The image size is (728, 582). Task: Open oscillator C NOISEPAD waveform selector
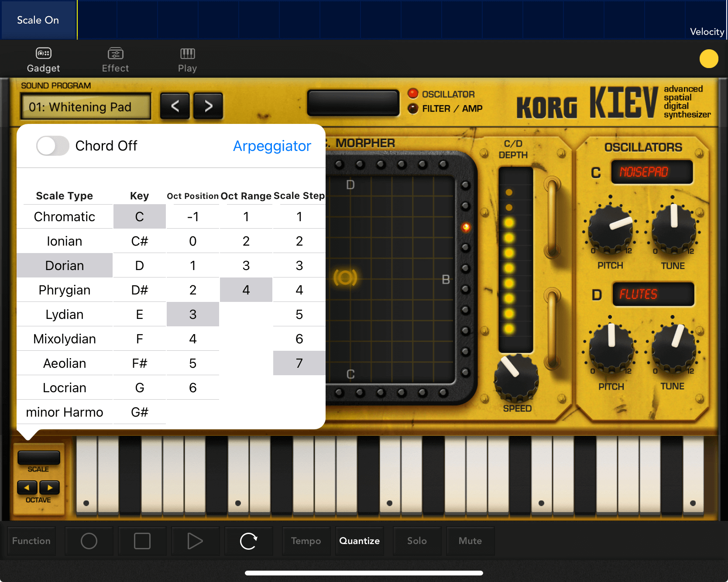[652, 172]
